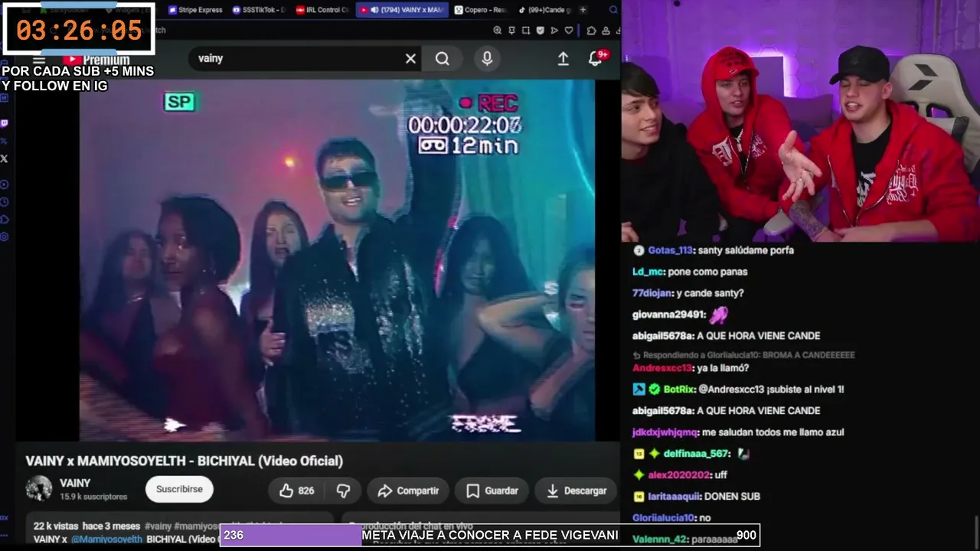Click chat username giovanna29491
The height and width of the screenshot is (551, 980).
coord(668,315)
